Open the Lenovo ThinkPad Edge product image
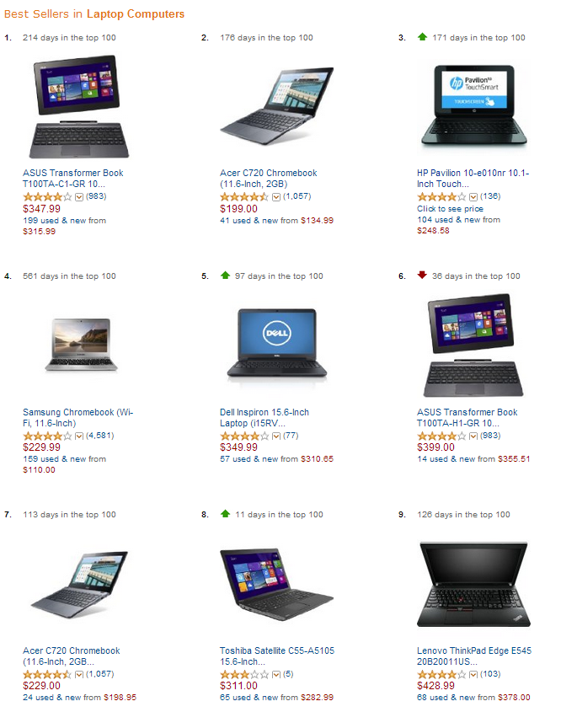The height and width of the screenshot is (728, 561). [x=473, y=584]
